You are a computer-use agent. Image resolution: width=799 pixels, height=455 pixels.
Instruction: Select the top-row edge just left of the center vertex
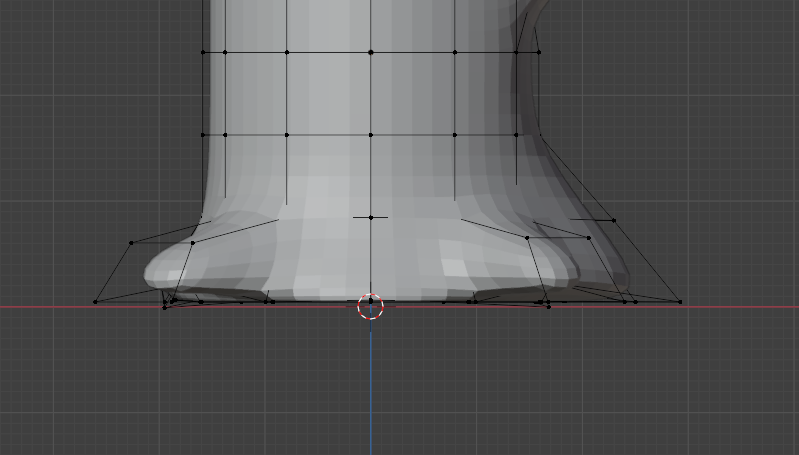click(329, 52)
